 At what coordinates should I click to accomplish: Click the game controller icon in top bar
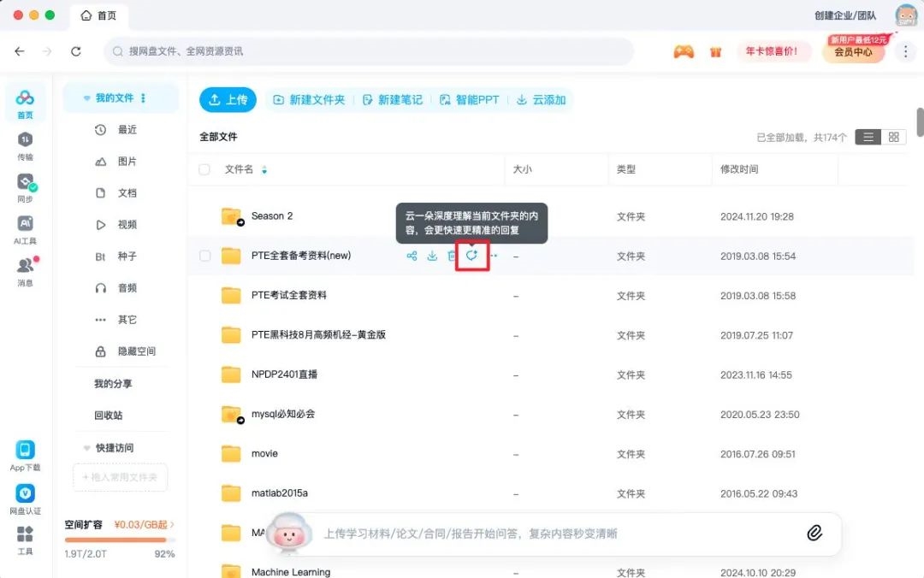683,51
